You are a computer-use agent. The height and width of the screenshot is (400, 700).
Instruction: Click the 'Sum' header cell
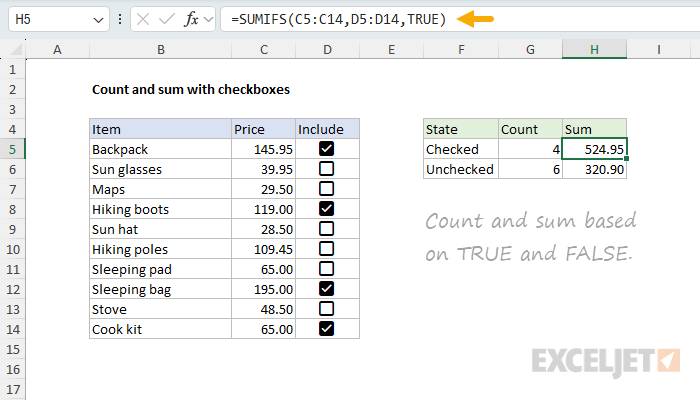594,129
